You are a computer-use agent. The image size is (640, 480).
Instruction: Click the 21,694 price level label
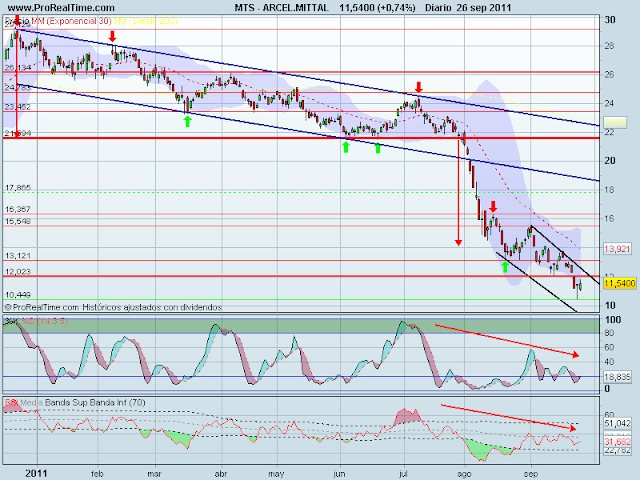click(18, 133)
